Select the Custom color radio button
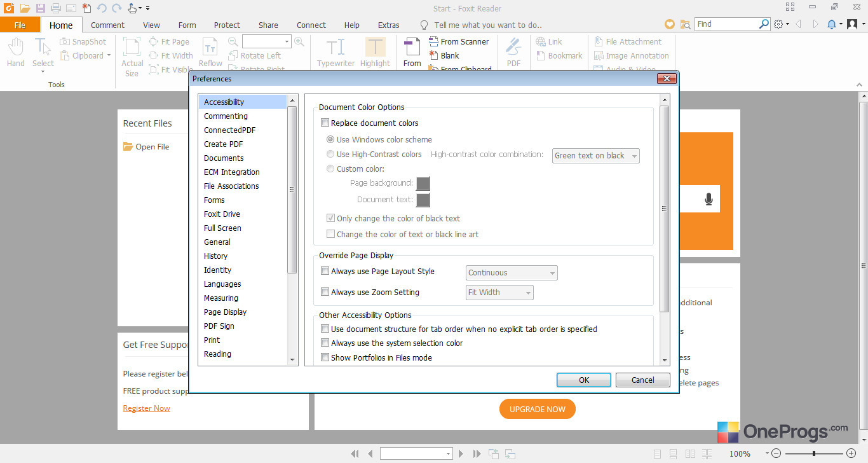Screen dimensions: 868x463 330,169
